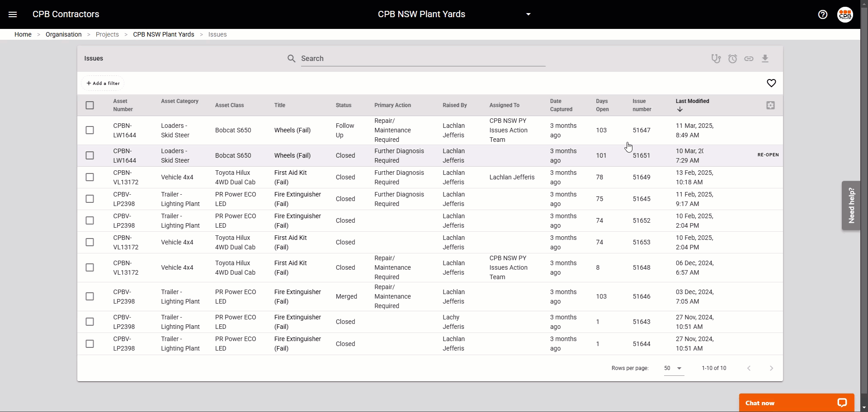Sort by Asset Number column header
Screen dimensions: 868x412
[x=123, y=105]
